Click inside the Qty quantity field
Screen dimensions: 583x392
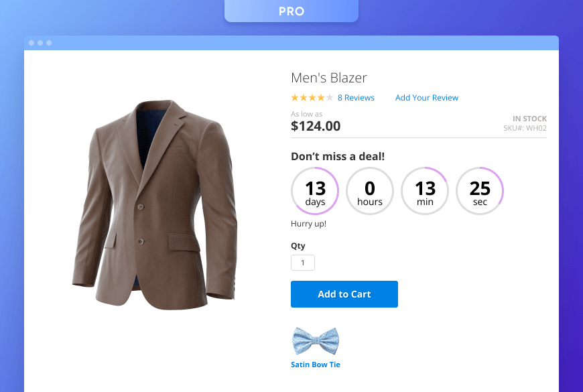coord(302,262)
